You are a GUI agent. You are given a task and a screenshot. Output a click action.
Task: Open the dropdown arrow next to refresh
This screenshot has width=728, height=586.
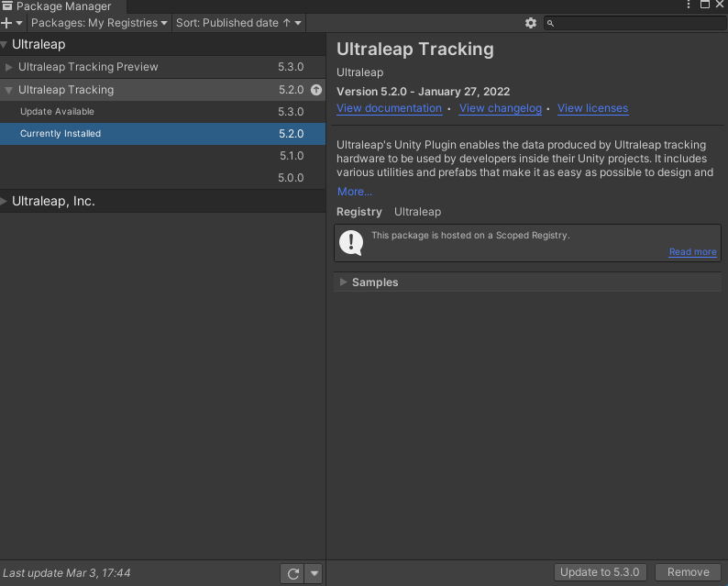tap(314, 573)
